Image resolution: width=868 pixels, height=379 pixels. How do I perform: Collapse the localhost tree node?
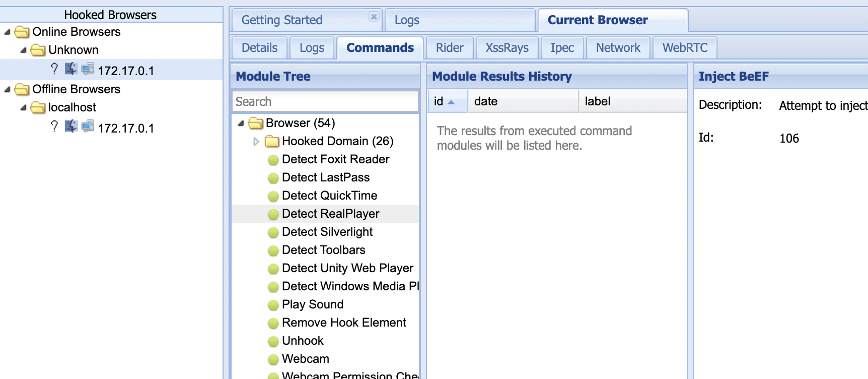[x=23, y=108]
